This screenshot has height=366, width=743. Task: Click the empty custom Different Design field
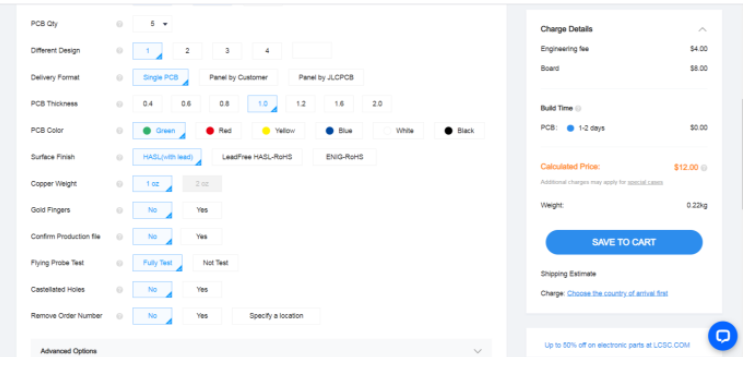(x=312, y=51)
